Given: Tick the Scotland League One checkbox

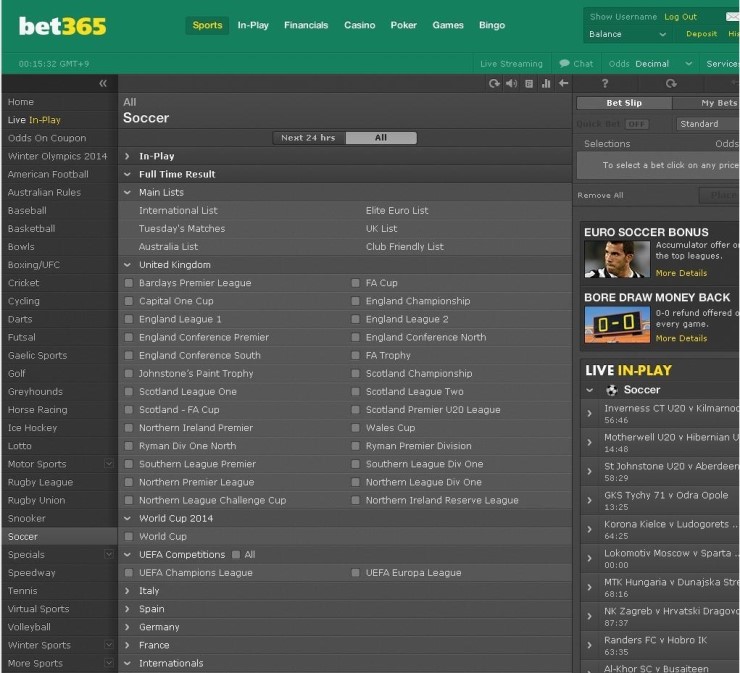Looking at the screenshot, I should (x=128, y=391).
